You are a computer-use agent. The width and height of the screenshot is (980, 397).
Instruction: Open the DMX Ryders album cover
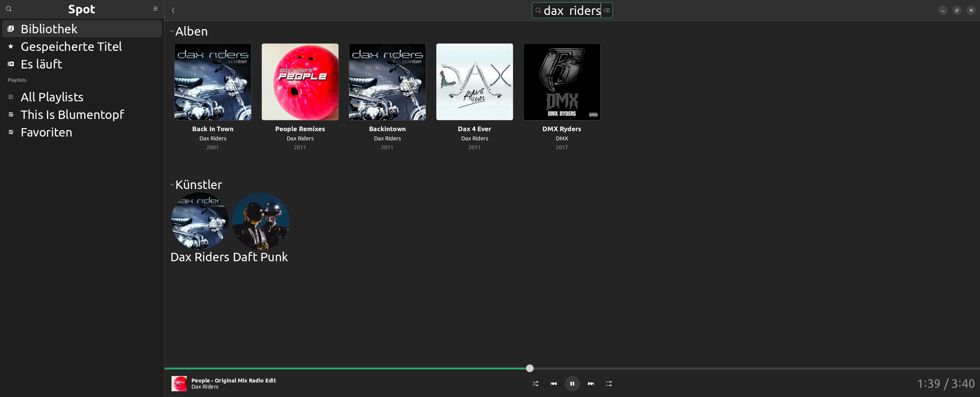(562, 82)
